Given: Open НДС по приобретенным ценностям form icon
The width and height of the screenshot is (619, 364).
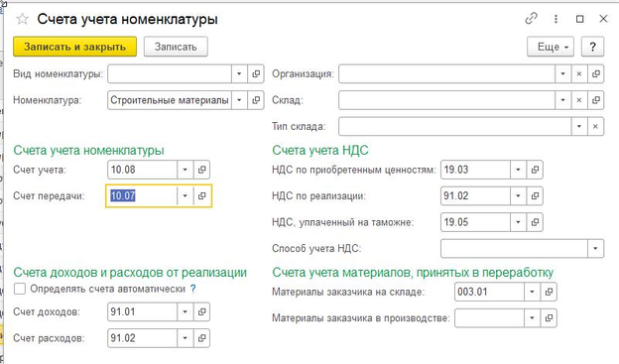Looking at the screenshot, I should (x=535, y=170).
